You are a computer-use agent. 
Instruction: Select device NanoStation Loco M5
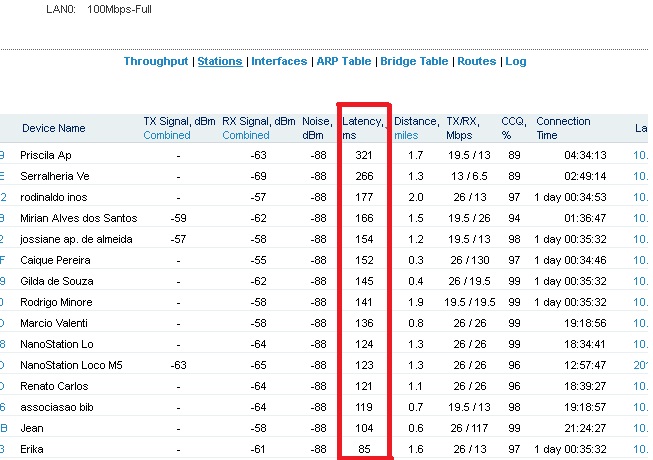coord(71,365)
